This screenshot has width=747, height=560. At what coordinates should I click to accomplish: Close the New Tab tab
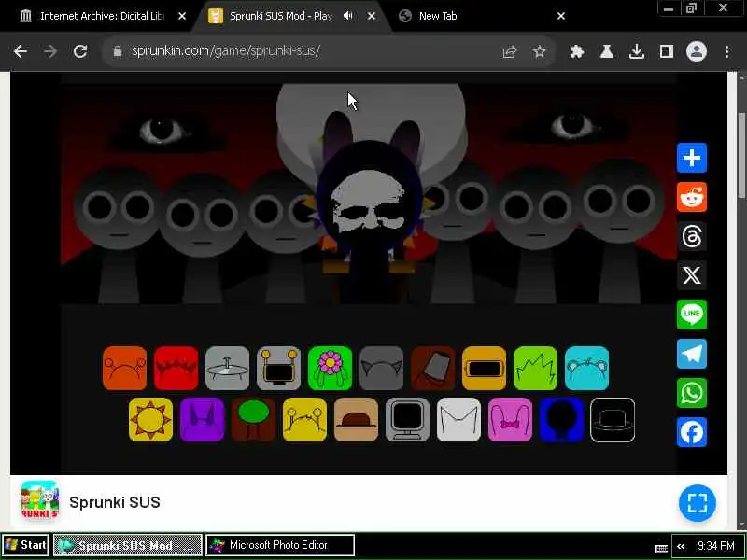(561, 16)
